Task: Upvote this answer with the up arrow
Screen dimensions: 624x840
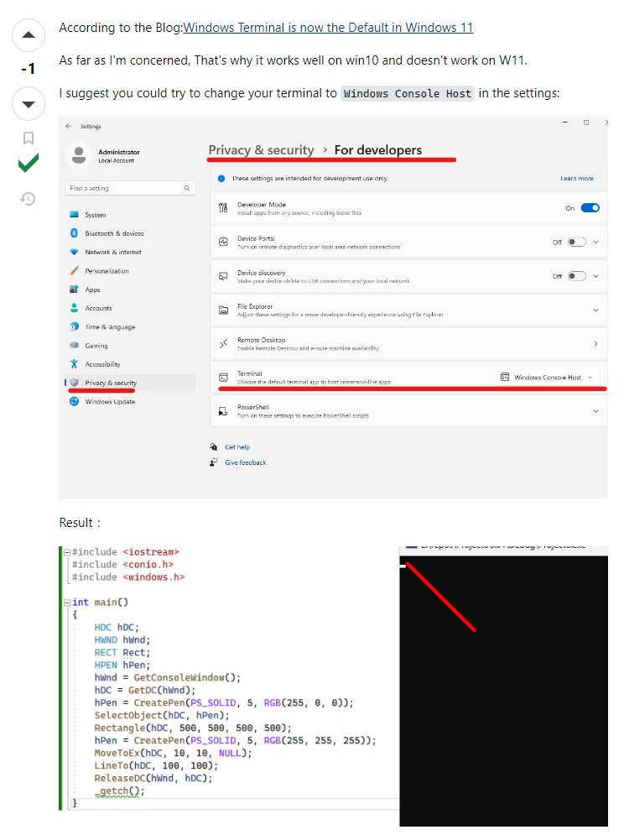Action: 29,35
